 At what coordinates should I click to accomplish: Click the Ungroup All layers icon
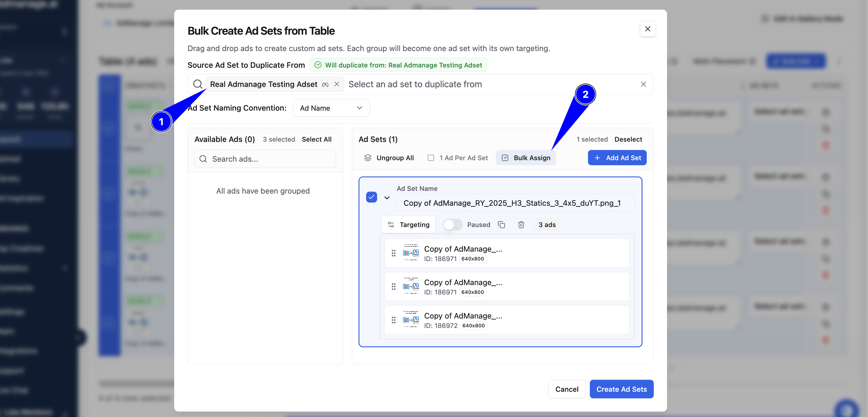[x=368, y=158]
